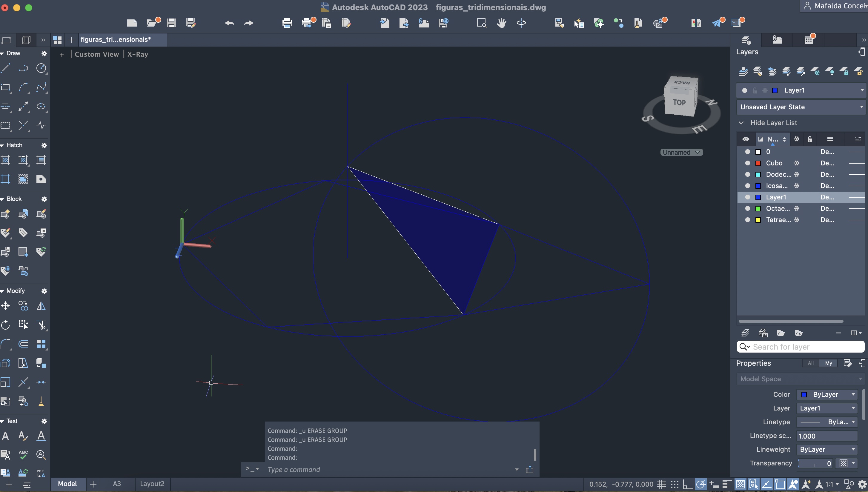Toggle grid display in status bar
Viewport: 868px width, 492px height.
point(662,484)
